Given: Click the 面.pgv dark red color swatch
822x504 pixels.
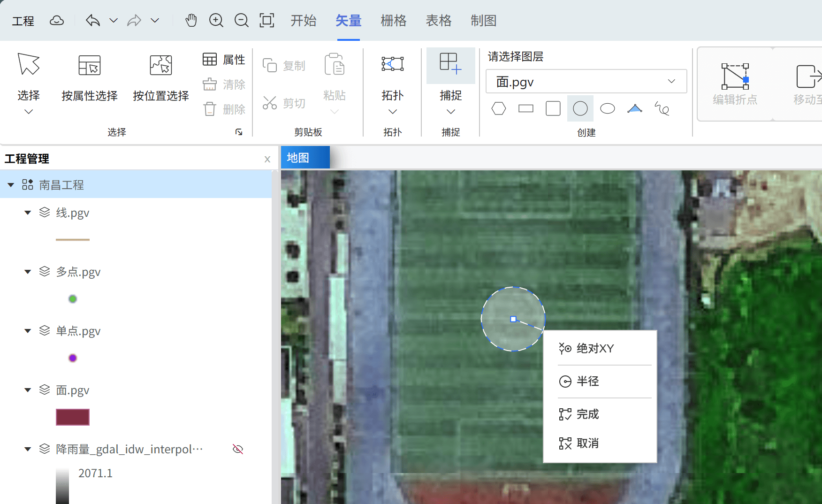Looking at the screenshot, I should (73, 417).
